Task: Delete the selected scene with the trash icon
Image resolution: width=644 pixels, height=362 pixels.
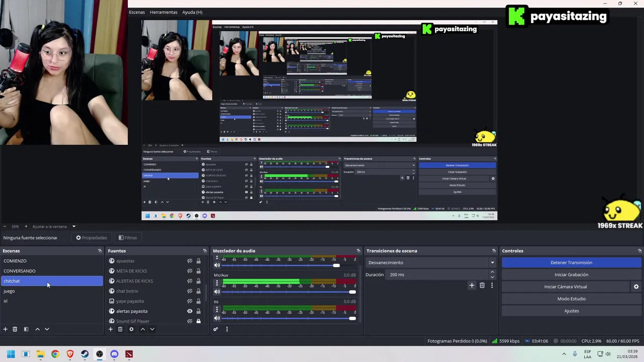Action: [x=15, y=329]
